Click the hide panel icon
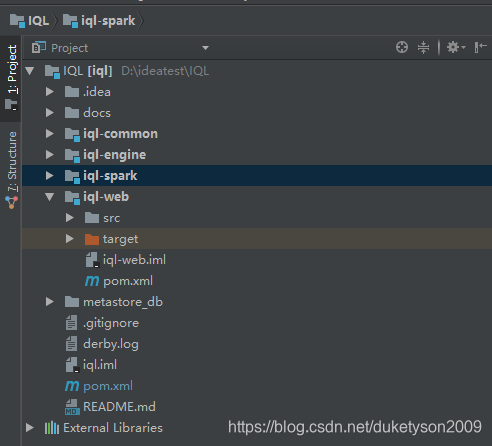 (x=480, y=47)
